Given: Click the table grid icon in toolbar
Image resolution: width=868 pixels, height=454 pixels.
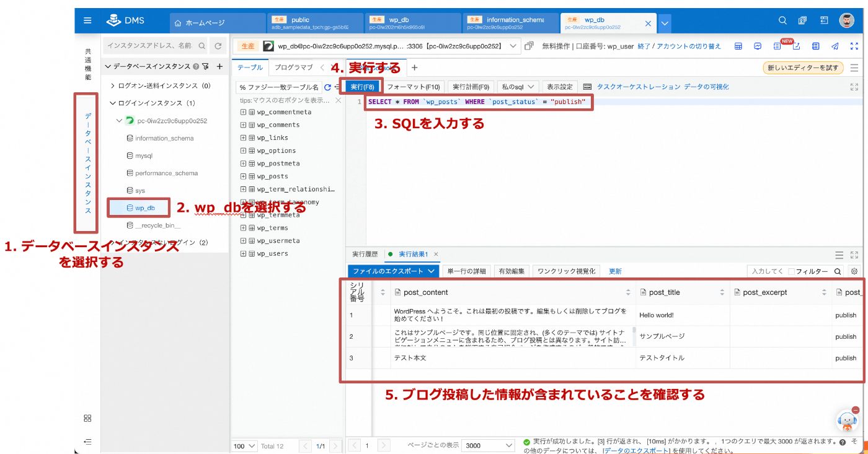Looking at the screenshot, I should tap(738, 46).
